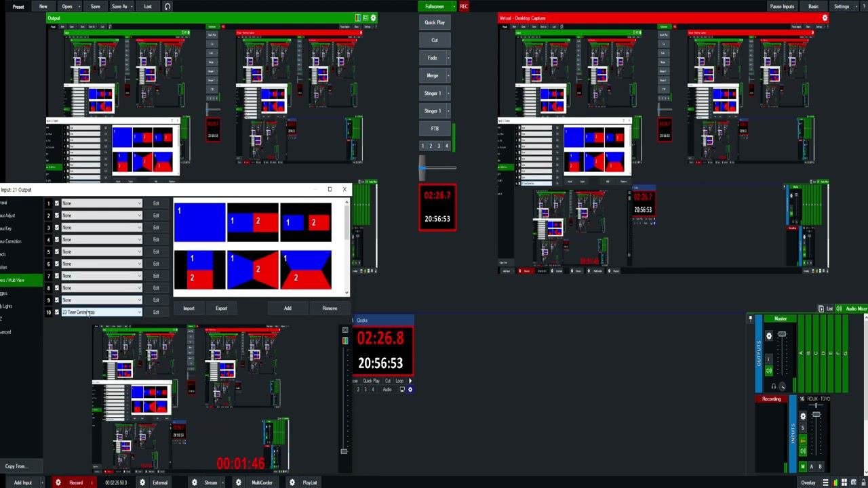The image size is (868, 488).
Task: Click the grid layout icon in status bar
Action: 843,483
